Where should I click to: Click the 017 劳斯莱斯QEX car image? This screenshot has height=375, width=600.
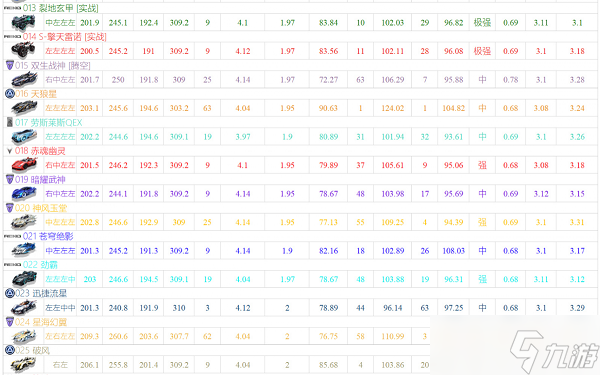tap(24, 137)
